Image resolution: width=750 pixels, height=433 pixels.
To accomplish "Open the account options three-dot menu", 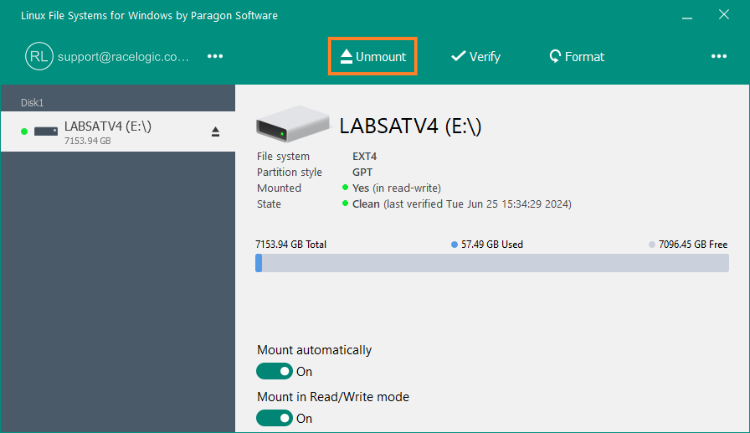I will click(215, 56).
